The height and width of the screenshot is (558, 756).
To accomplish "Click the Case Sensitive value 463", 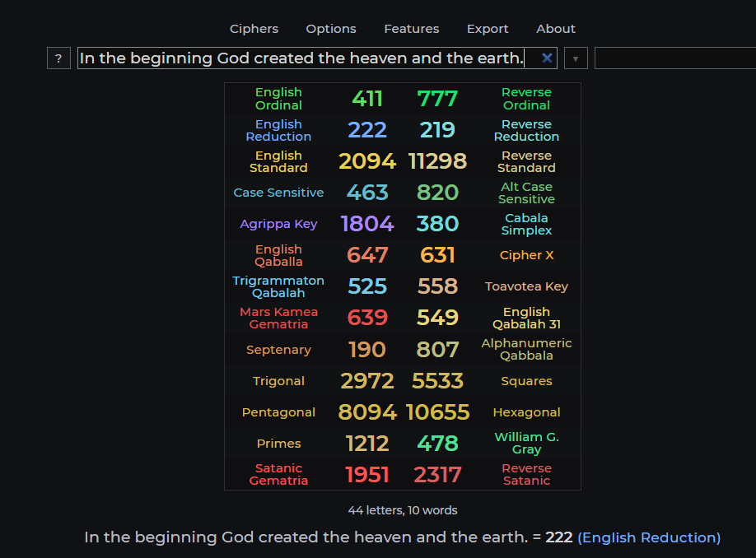I will tap(367, 193).
